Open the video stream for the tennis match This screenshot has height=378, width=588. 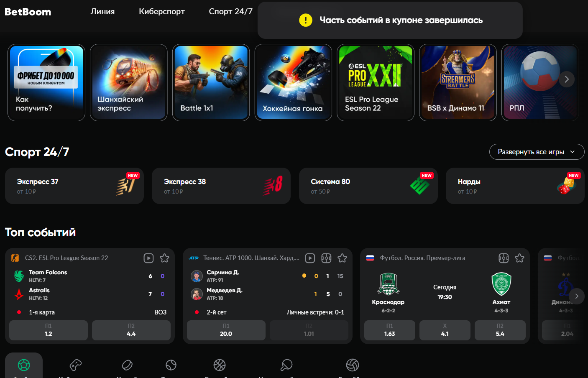click(x=310, y=258)
